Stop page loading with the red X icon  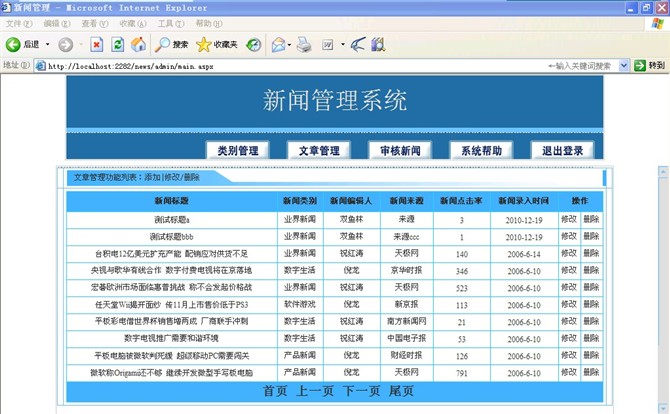(97, 44)
